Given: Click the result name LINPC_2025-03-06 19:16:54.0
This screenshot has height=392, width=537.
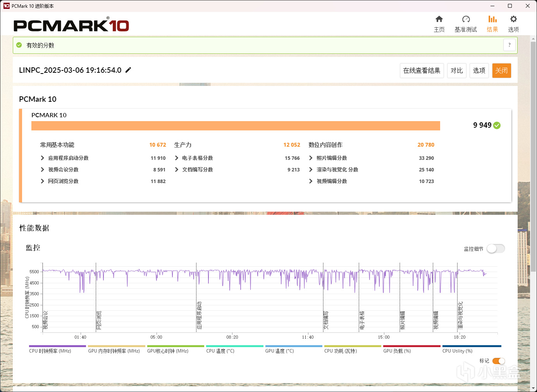Looking at the screenshot, I should 70,70.
